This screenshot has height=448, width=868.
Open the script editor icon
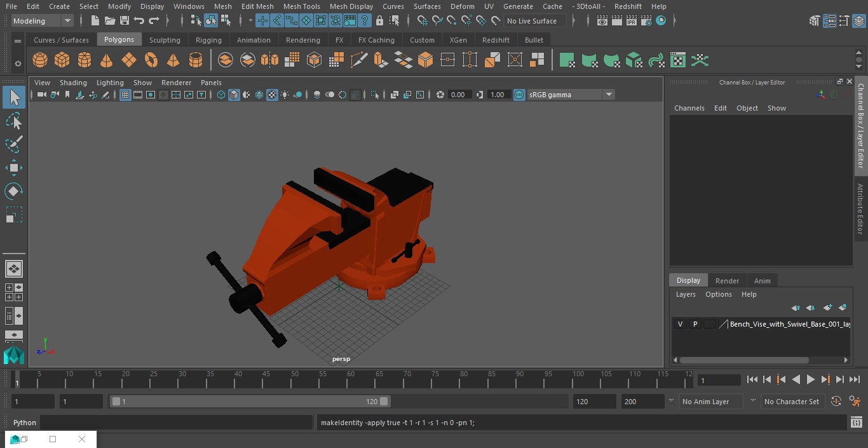[x=857, y=423]
